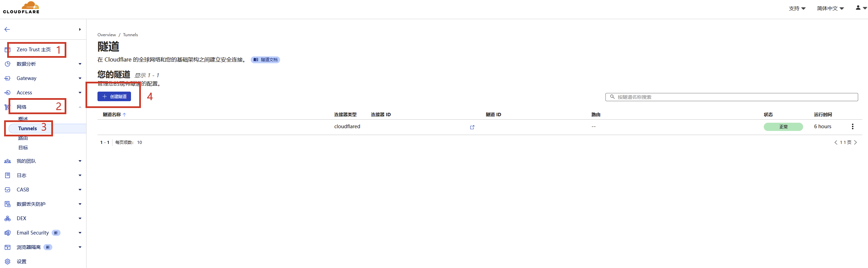Click the 创建隧道 button
Viewport: 868px width, 268px height.
[114, 97]
